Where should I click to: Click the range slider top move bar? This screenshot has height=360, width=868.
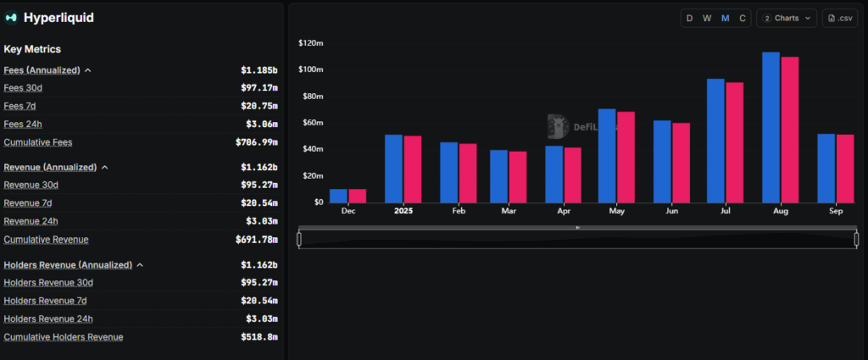click(x=577, y=227)
